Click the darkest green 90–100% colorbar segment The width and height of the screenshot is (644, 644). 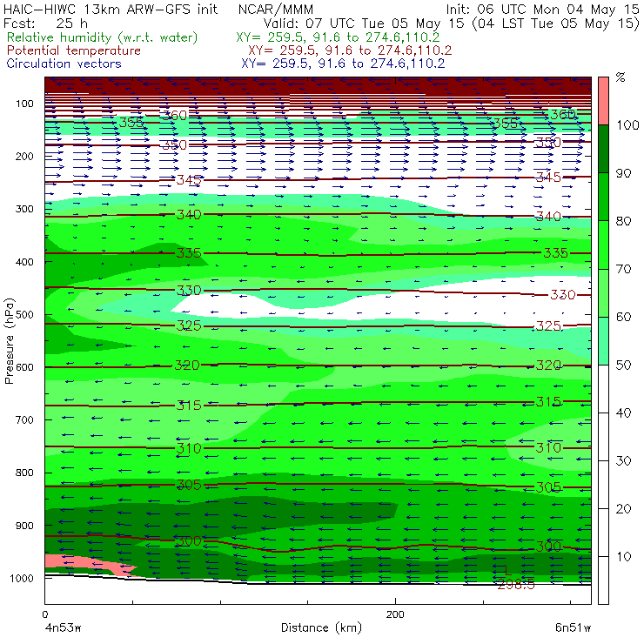tap(603, 149)
